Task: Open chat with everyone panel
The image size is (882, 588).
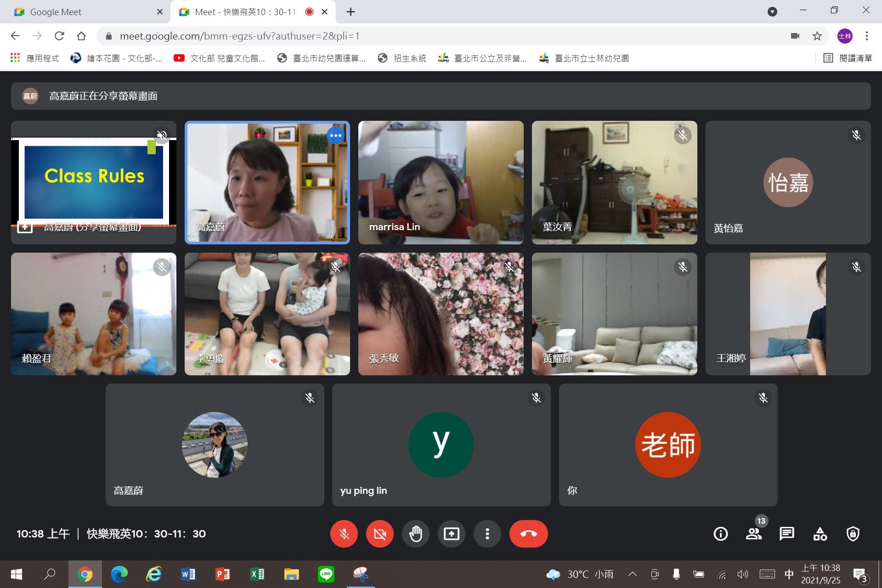Action: point(786,534)
